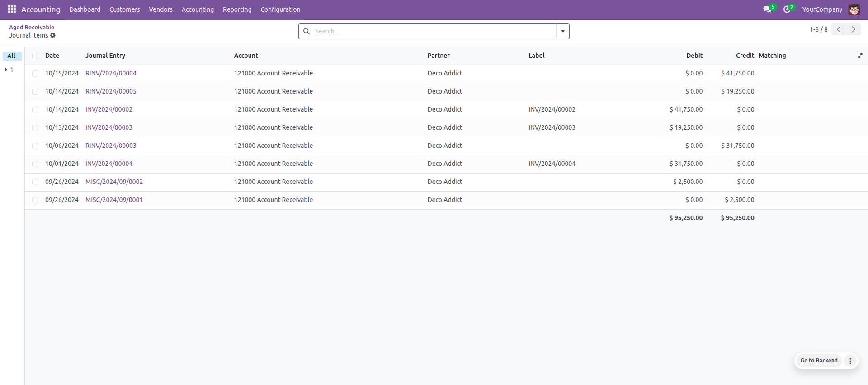Expand group 1 in the left panel

click(9, 70)
